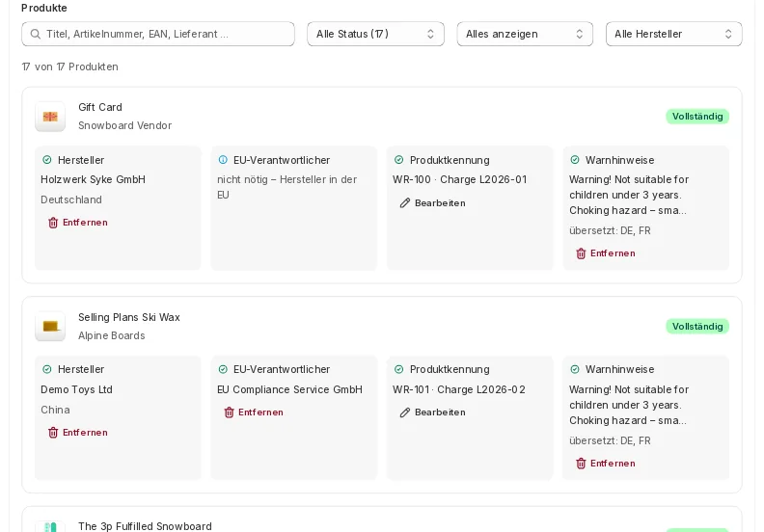Remove Warnhinweise from Selling Plans Ski Wax
This screenshot has width=764, height=532.
click(x=606, y=464)
